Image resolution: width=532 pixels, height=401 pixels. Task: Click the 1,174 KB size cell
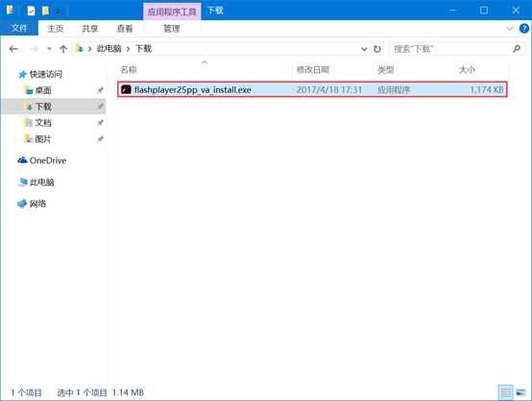click(x=487, y=89)
